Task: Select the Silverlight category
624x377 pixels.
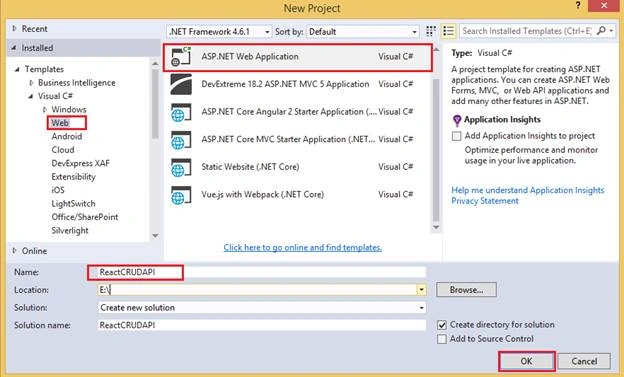Action: click(70, 230)
